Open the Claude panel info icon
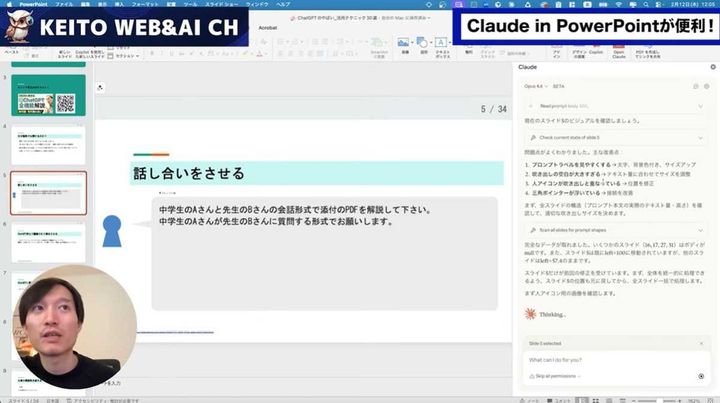The width and height of the screenshot is (720, 403). (713, 67)
